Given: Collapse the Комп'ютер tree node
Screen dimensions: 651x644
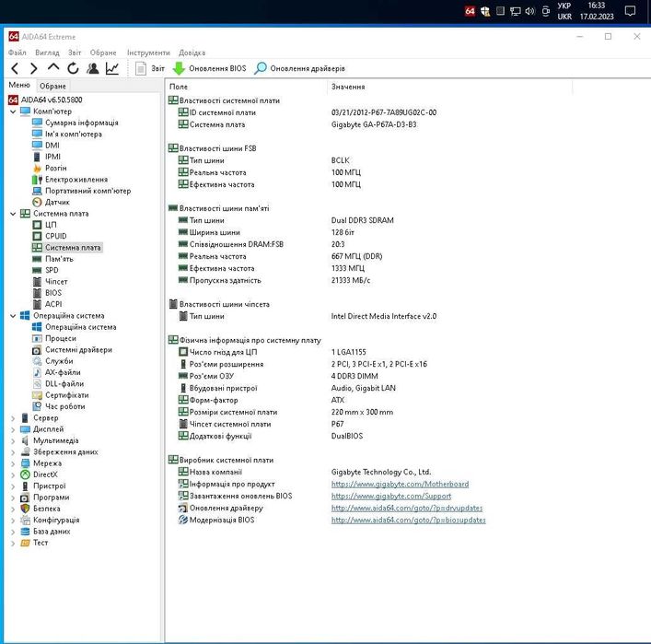Looking at the screenshot, I should pos(13,111).
